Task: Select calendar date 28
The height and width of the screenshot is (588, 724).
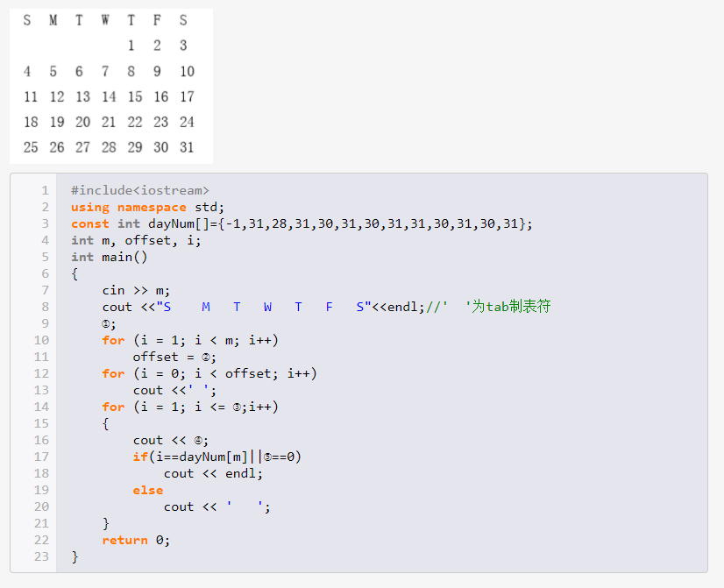Action: tap(109, 147)
